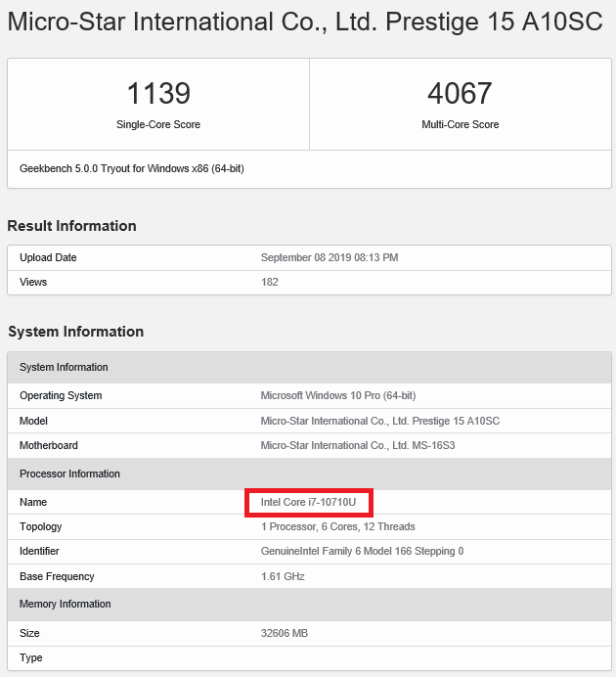Click the single-core score 1139
The height and width of the screenshot is (677, 616).
point(158,94)
